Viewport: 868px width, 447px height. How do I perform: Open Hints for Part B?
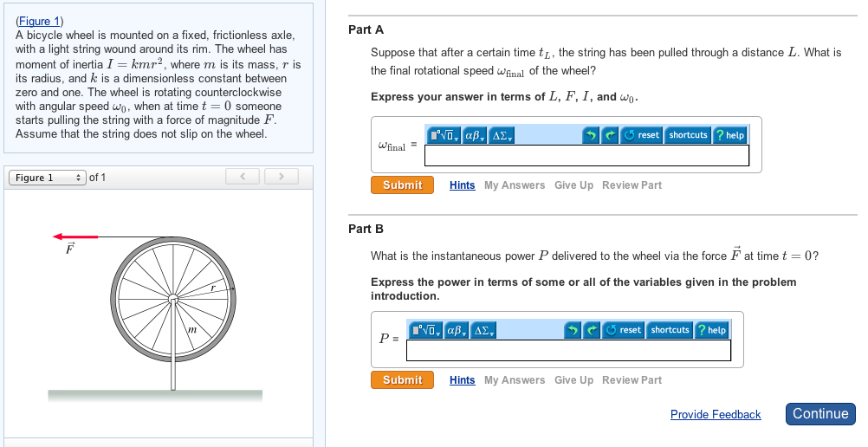(x=462, y=380)
